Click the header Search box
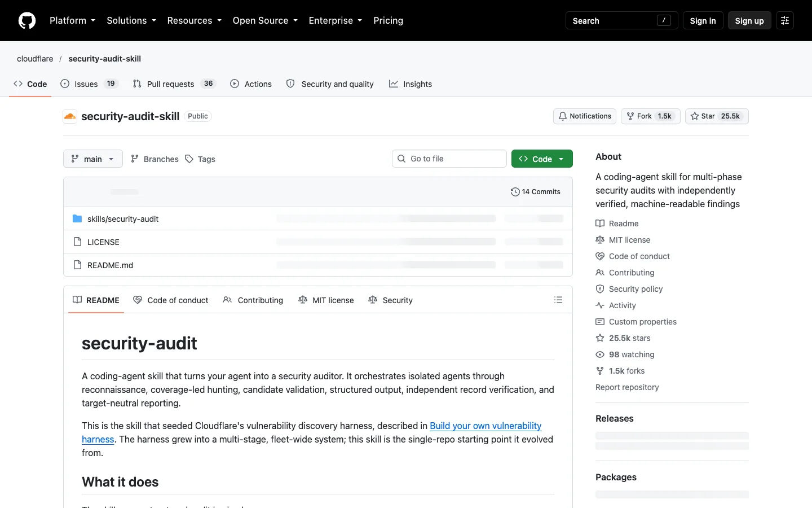812x508 pixels. [x=622, y=20]
